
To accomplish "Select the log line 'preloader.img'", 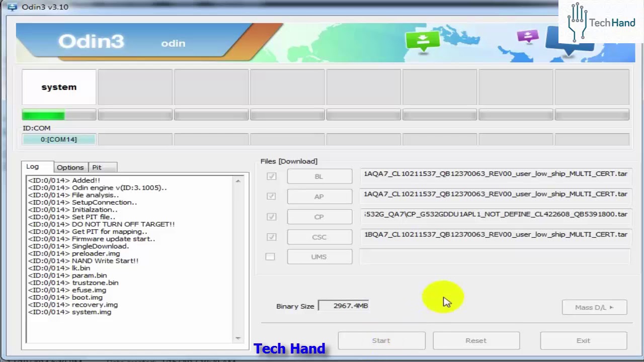I will coord(74,253).
